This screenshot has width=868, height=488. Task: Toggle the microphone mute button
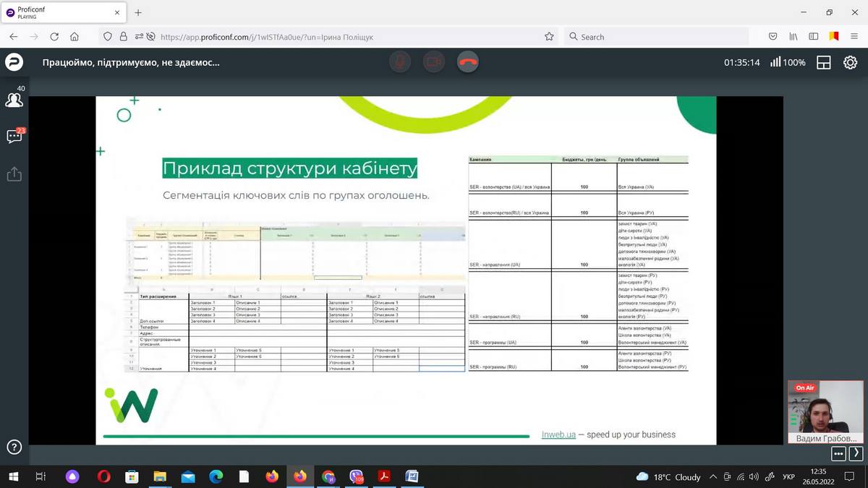click(x=399, y=62)
